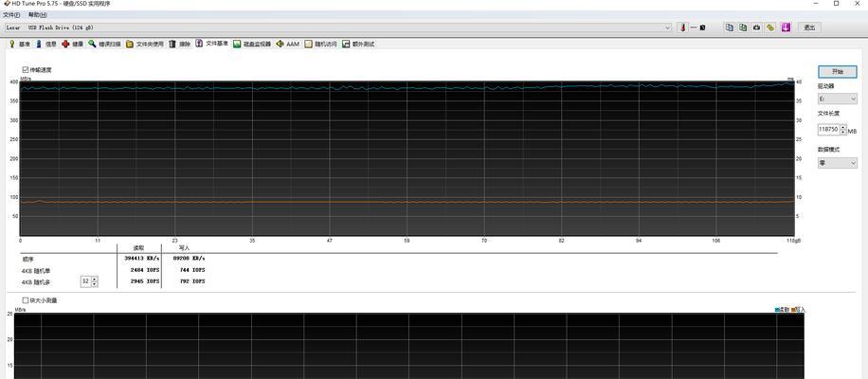Click the 退出 (Exit) button
The width and height of the screenshot is (868, 379).
[808, 27]
